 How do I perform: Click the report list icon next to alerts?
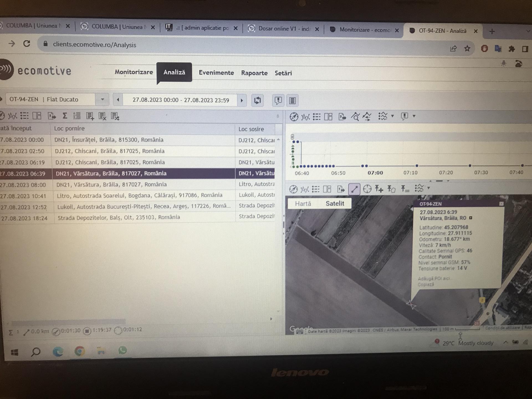tap(292, 101)
